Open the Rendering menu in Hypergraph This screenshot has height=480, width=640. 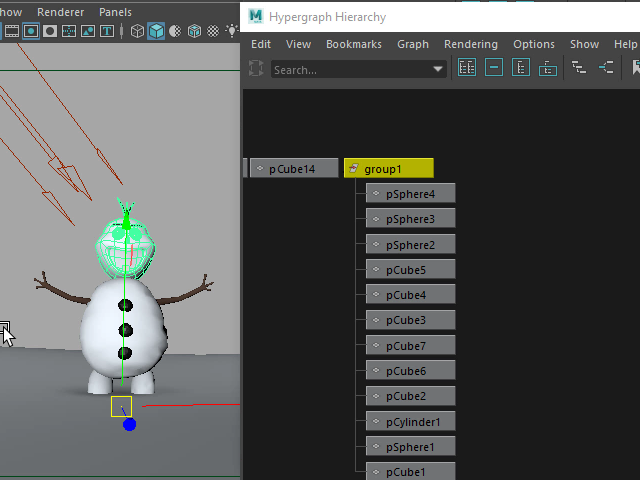point(470,44)
